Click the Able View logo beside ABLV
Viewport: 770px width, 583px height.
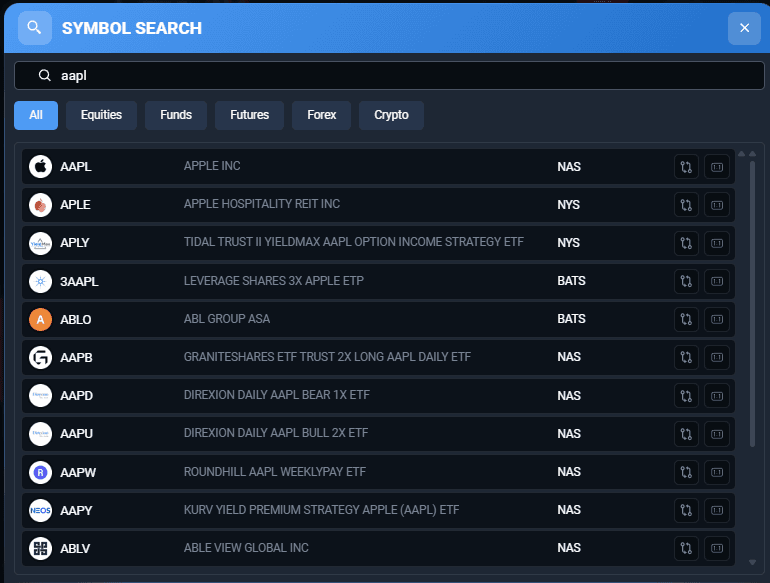(40, 548)
